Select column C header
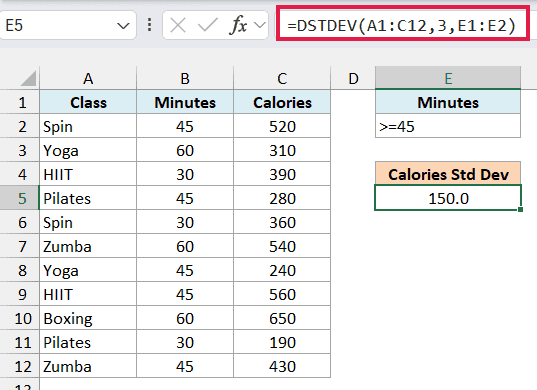 [x=282, y=78]
